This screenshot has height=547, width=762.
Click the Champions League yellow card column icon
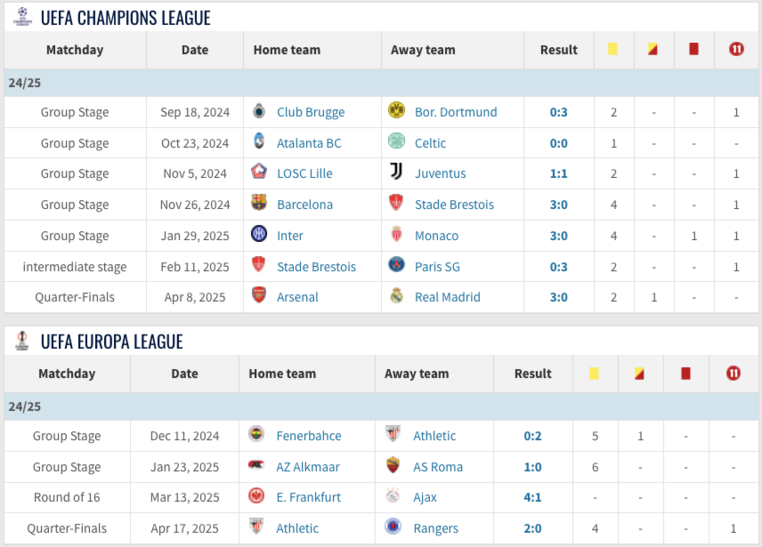tap(613, 50)
